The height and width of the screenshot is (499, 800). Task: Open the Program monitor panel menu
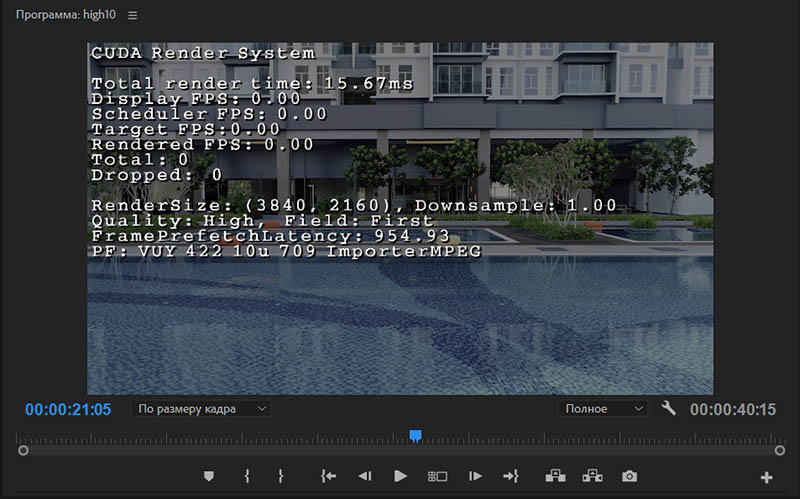click(133, 15)
